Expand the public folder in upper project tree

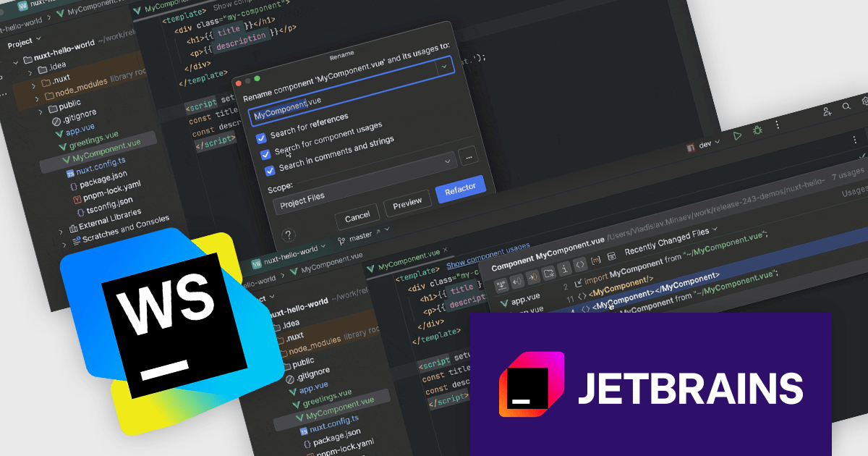tap(40, 111)
